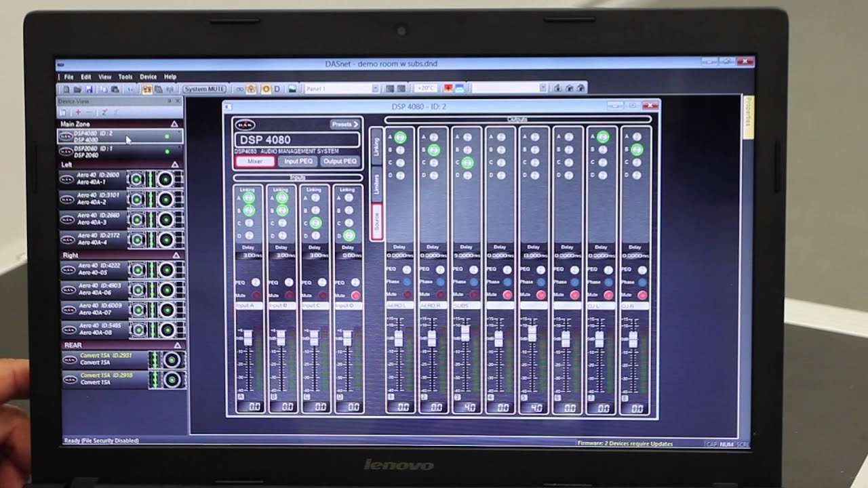Click the Convert 15A ID:2931 speaker graphic

coord(166,360)
